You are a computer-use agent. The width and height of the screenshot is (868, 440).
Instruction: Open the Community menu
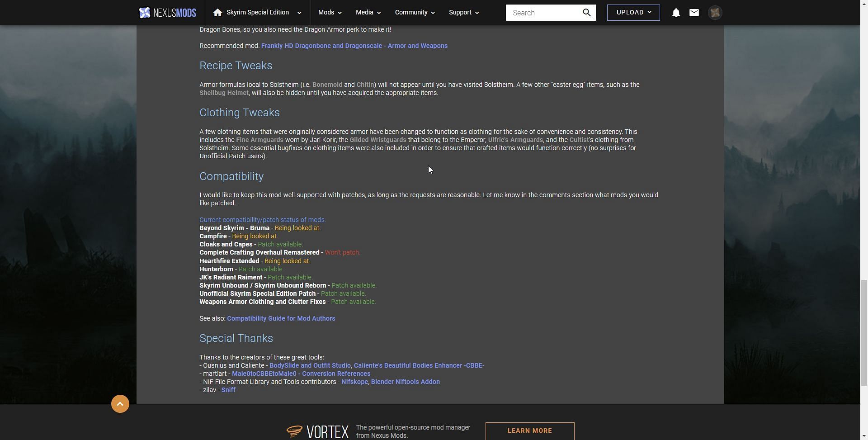pyautogui.click(x=415, y=13)
